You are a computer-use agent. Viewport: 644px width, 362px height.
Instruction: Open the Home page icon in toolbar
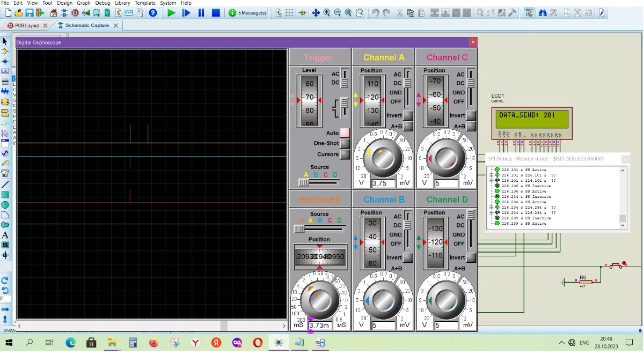pyautogui.click(x=54, y=13)
